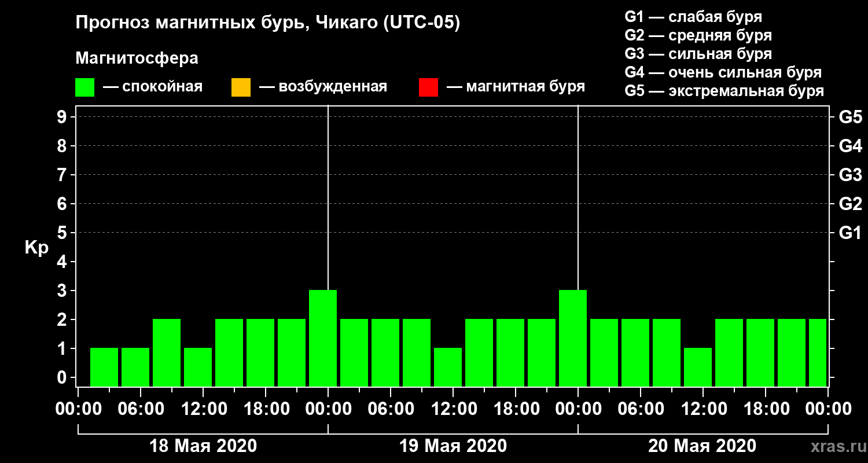Click the Kp 1 bar at 12:00 on 19 Мая
Image resolution: width=868 pixels, height=463 pixels.
click(448, 367)
